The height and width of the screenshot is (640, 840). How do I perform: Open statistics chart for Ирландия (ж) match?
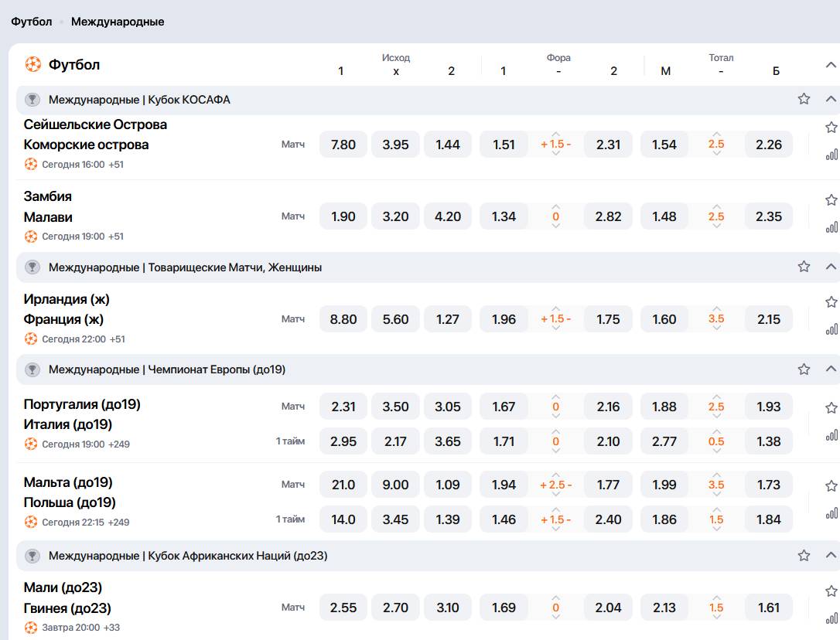tap(831, 329)
